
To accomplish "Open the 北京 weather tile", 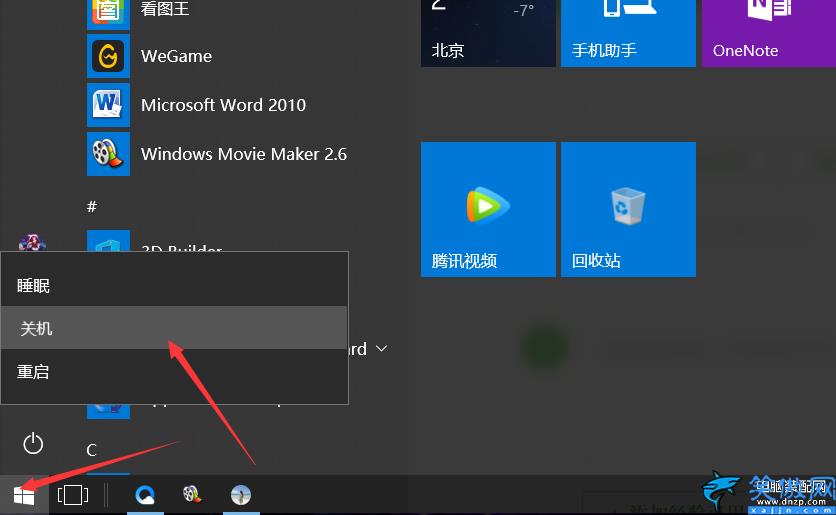I will pos(488,33).
